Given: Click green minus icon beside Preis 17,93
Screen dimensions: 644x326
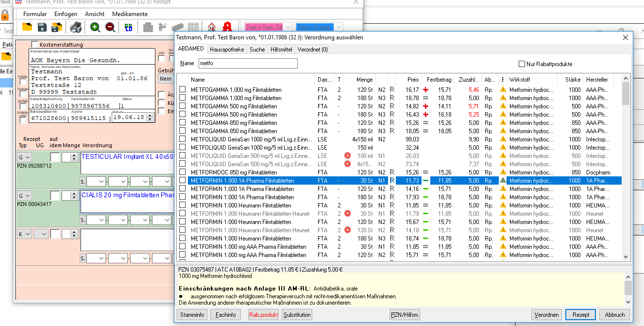Looking at the screenshot, I should coord(425,197).
